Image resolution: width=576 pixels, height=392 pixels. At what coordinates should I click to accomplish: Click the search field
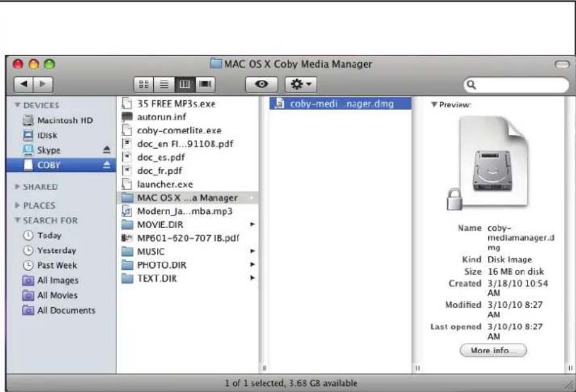[516, 85]
